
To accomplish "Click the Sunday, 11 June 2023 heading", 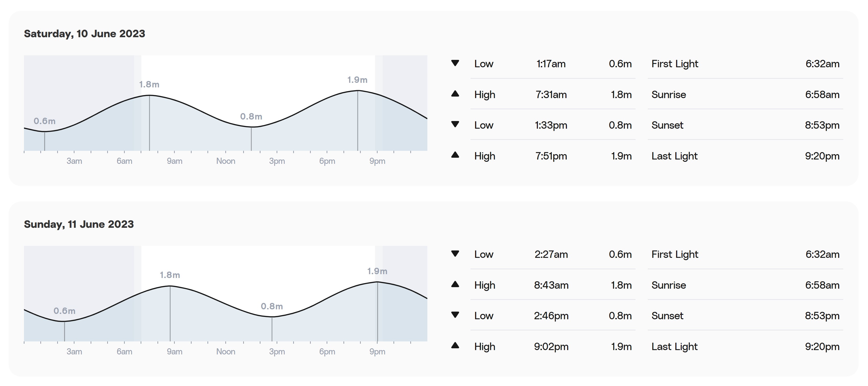I will [79, 224].
